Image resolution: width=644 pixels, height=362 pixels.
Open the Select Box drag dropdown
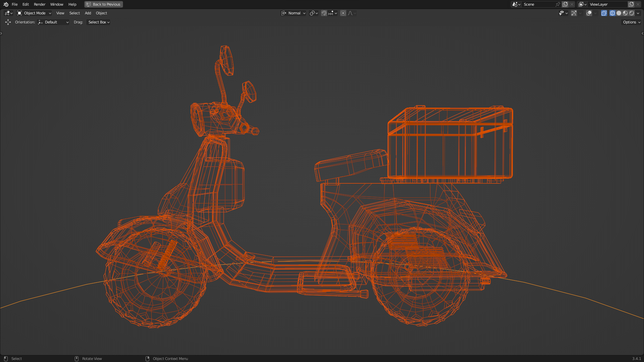[99, 22]
